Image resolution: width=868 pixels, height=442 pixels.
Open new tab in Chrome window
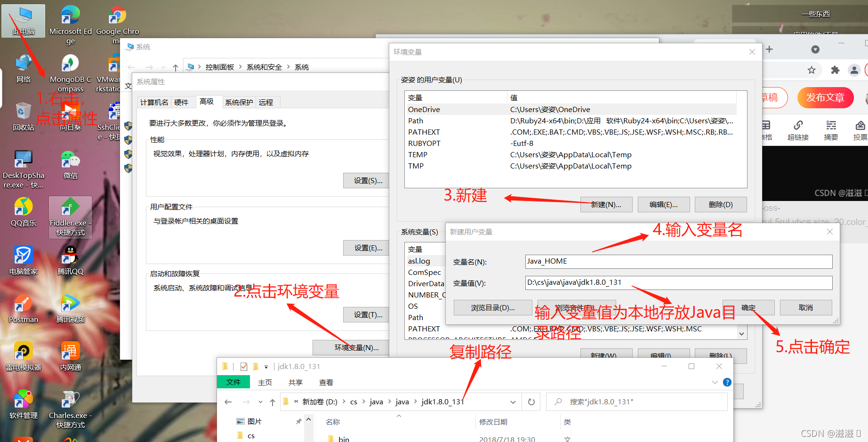pos(769,49)
